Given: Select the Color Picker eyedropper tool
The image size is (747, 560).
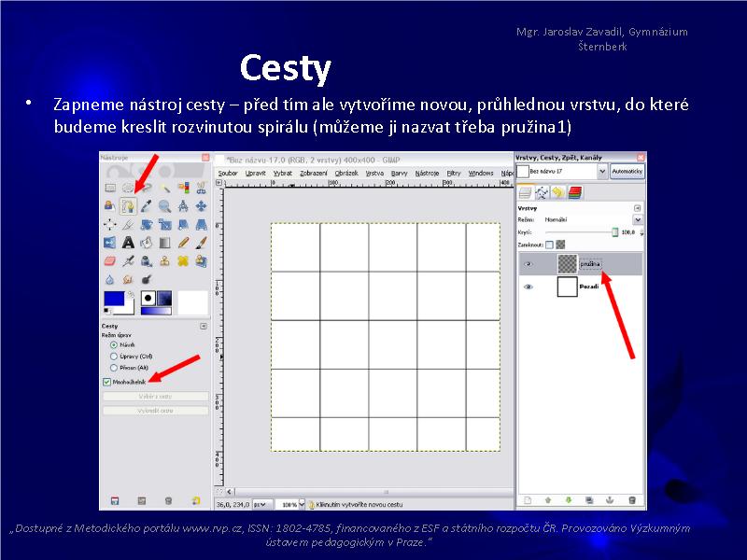Looking at the screenshot, I should click(147, 206).
